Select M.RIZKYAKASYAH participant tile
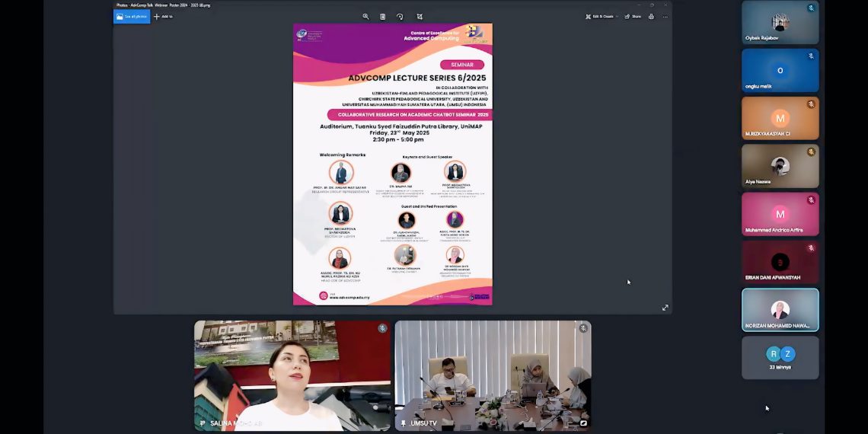The image size is (868, 434). 780,118
